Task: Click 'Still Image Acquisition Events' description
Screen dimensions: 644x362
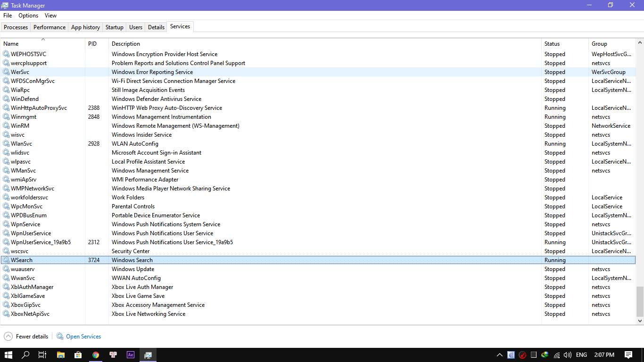Action: (x=148, y=90)
